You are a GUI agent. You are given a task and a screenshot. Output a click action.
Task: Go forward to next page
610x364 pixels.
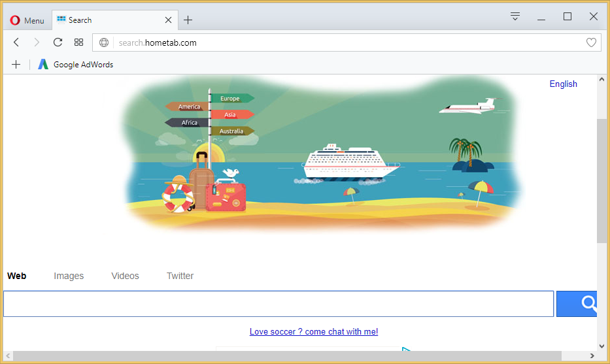[37, 42]
